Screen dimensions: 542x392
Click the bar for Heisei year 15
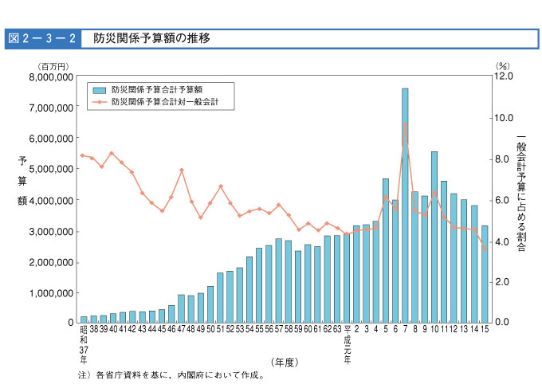click(x=485, y=274)
